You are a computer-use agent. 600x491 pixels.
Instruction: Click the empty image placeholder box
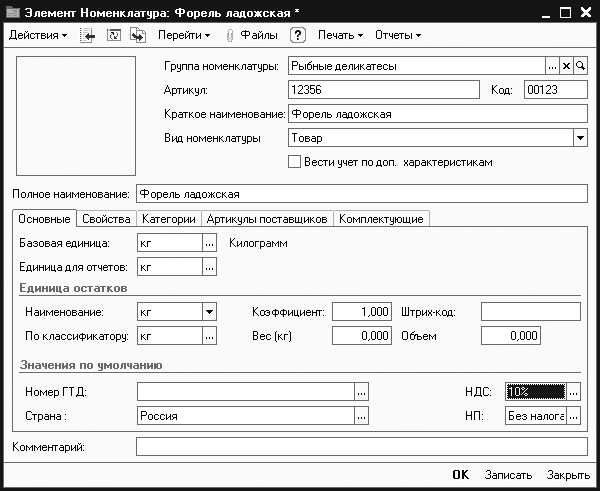76,116
